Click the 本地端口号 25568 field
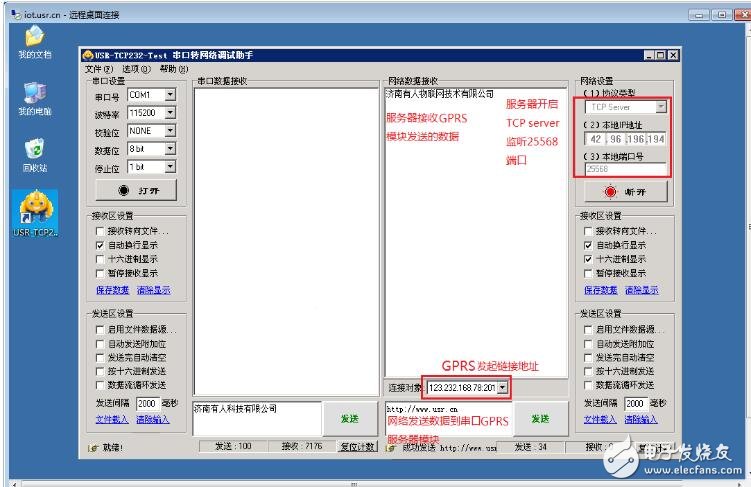751x487 pixels. [626, 169]
